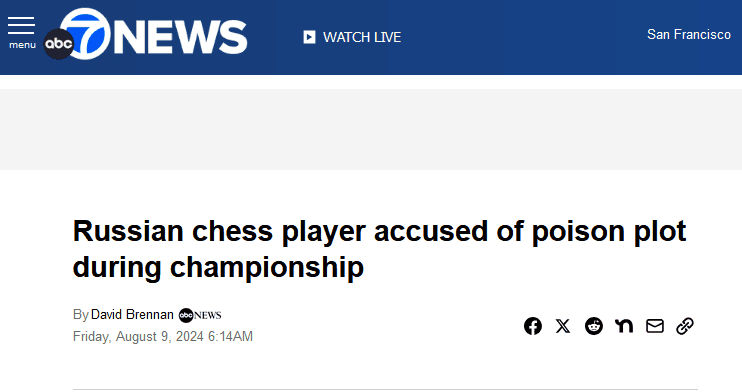Copy article link with chain icon

(685, 326)
